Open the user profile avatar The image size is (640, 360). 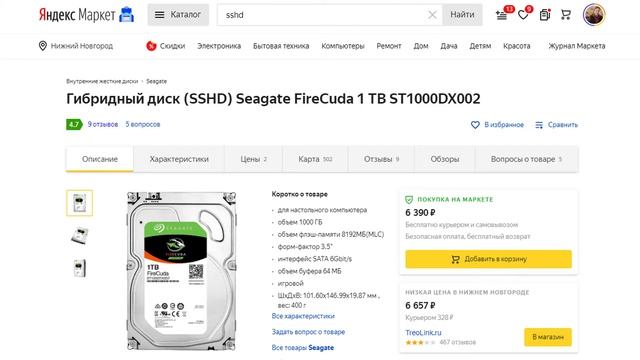coord(594,15)
